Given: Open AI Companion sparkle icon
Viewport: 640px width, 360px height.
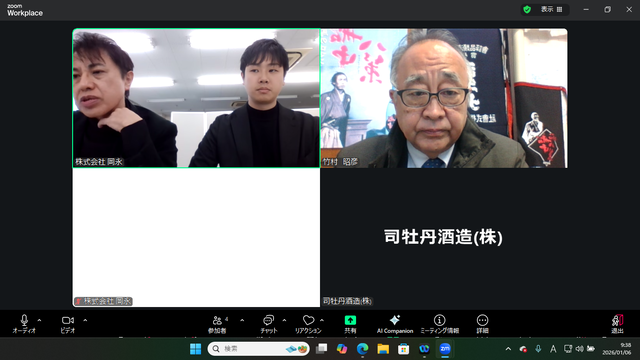Looking at the screenshot, I should pos(395,320).
